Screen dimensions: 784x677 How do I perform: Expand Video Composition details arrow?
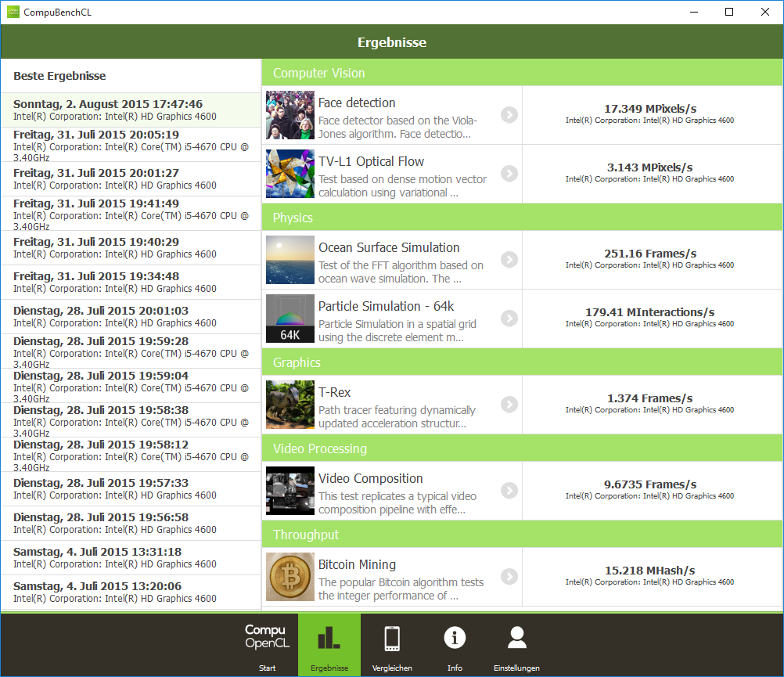pyautogui.click(x=509, y=490)
